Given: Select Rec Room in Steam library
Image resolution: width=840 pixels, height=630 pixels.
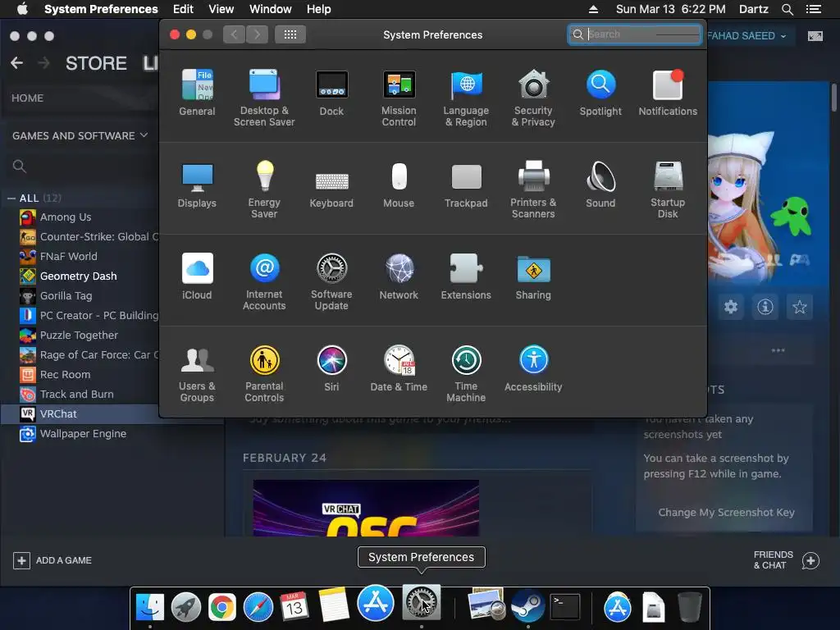Looking at the screenshot, I should point(65,374).
